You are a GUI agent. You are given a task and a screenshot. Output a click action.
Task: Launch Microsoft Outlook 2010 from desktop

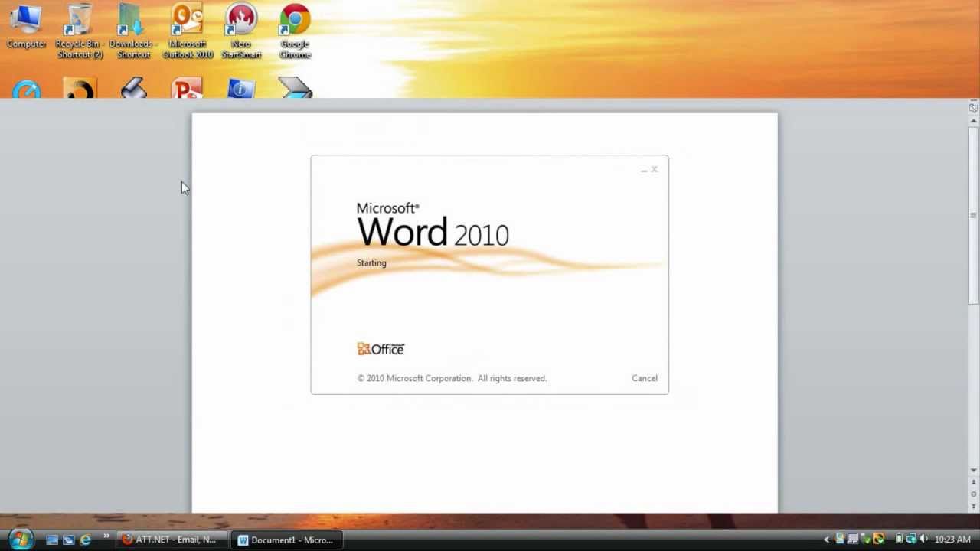[x=187, y=31]
